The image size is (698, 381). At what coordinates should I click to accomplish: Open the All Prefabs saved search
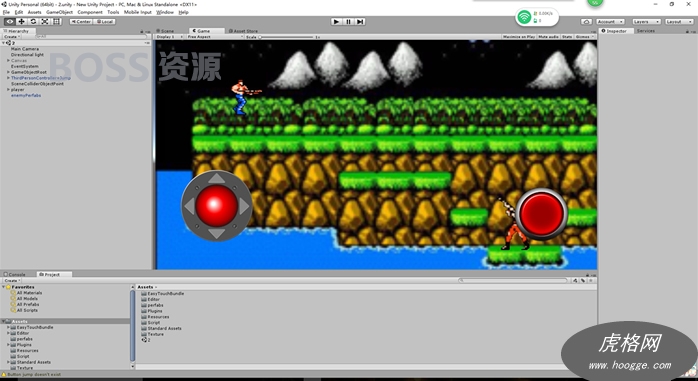(25, 304)
